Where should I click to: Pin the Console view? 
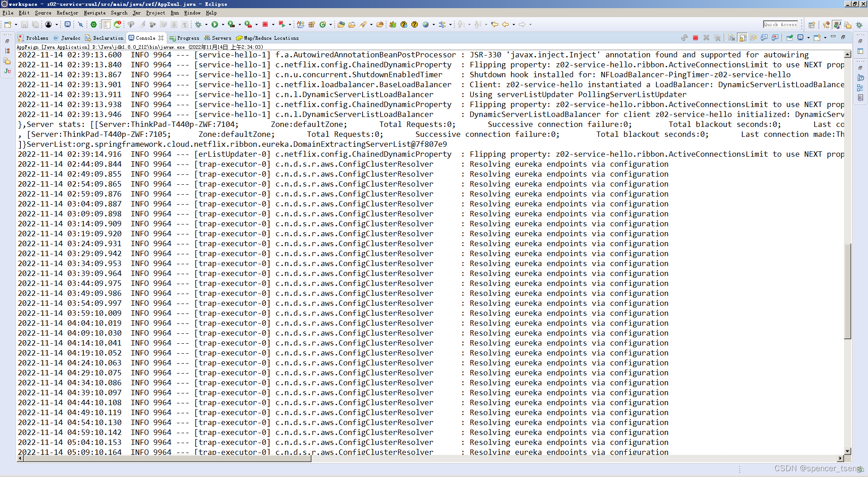789,38
